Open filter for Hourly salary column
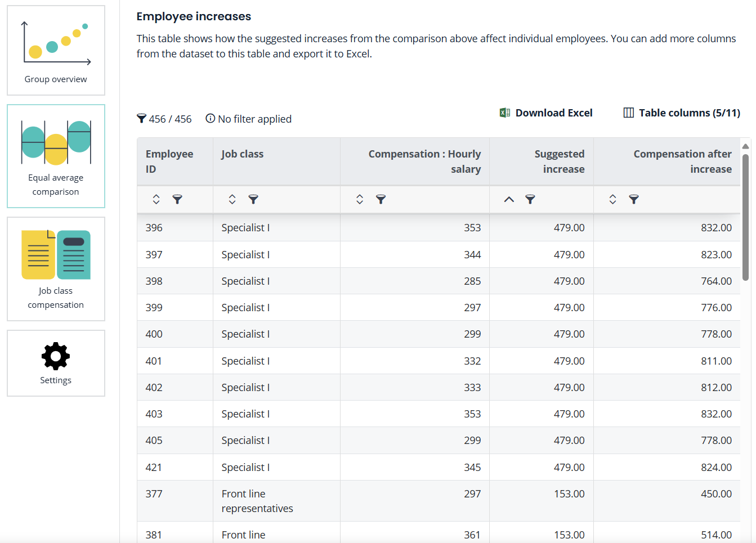756x543 pixels. coord(381,199)
